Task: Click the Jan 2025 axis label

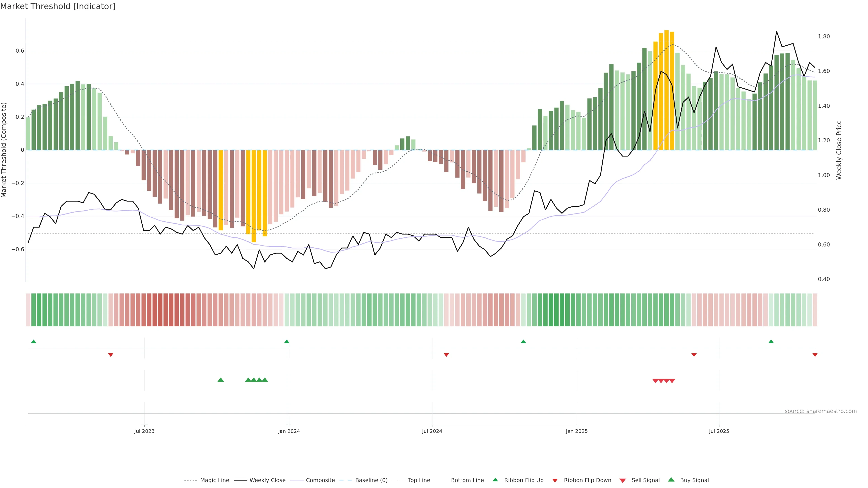Action: coord(577,431)
